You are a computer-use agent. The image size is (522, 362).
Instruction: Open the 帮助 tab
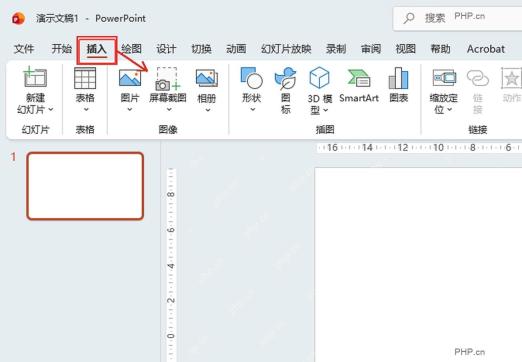tap(441, 49)
